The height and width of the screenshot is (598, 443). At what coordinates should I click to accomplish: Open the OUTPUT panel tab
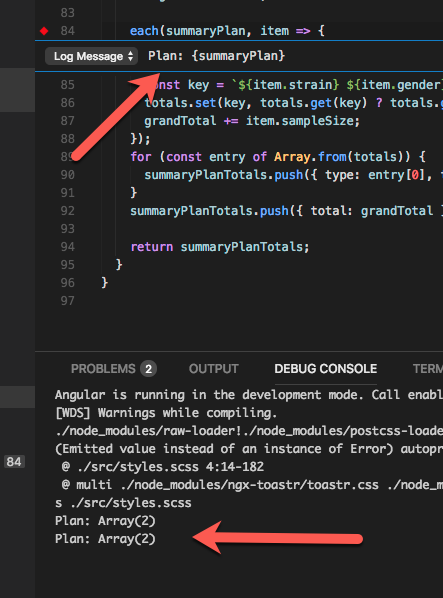point(213,369)
